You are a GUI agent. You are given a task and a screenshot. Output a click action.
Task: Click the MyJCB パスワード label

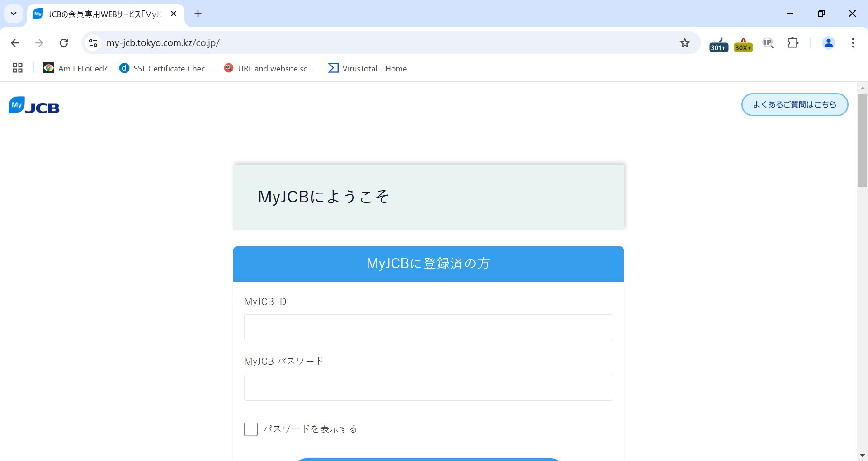coord(284,361)
